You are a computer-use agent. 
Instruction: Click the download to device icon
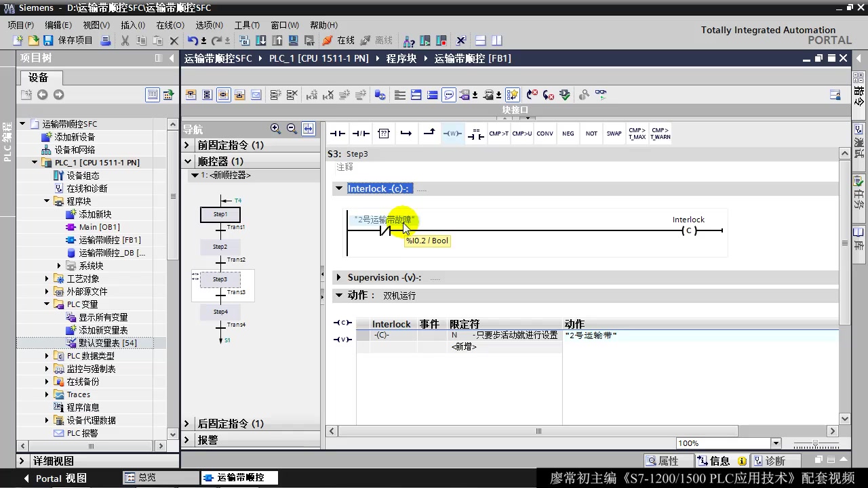260,41
